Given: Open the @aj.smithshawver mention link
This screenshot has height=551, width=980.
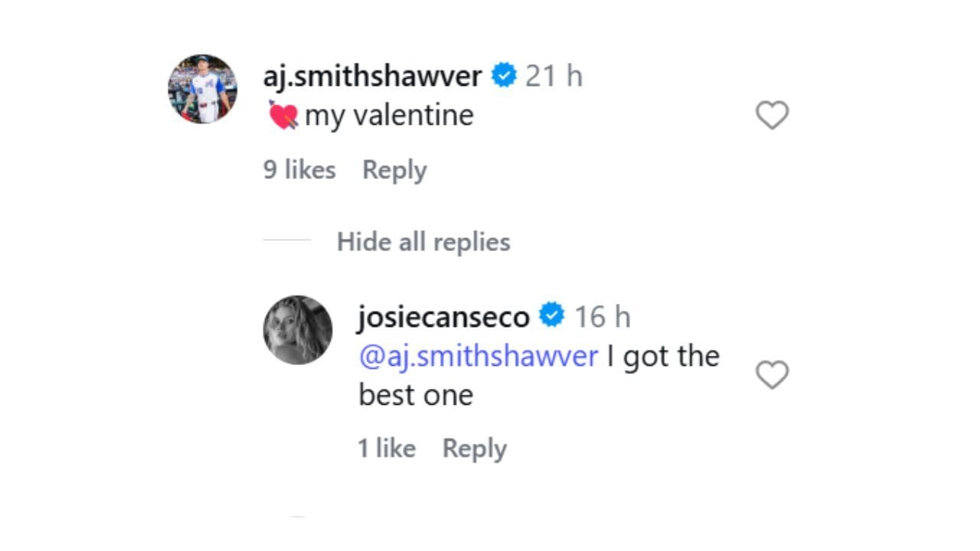Looking at the screenshot, I should point(475,355).
